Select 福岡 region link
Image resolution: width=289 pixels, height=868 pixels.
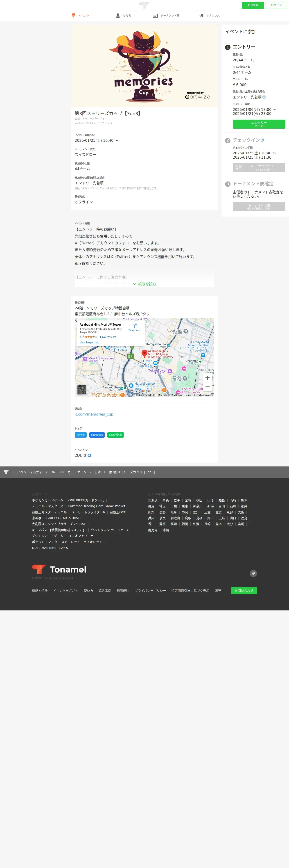(185, 524)
